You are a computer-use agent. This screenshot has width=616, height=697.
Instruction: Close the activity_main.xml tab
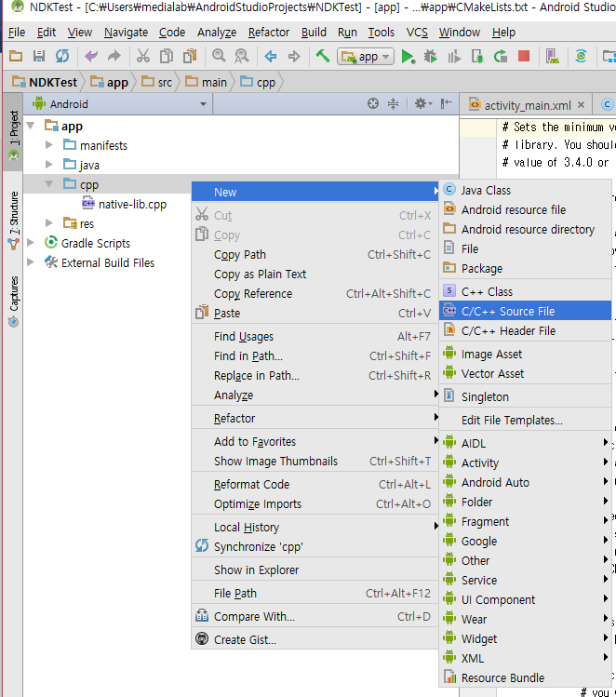tap(581, 105)
